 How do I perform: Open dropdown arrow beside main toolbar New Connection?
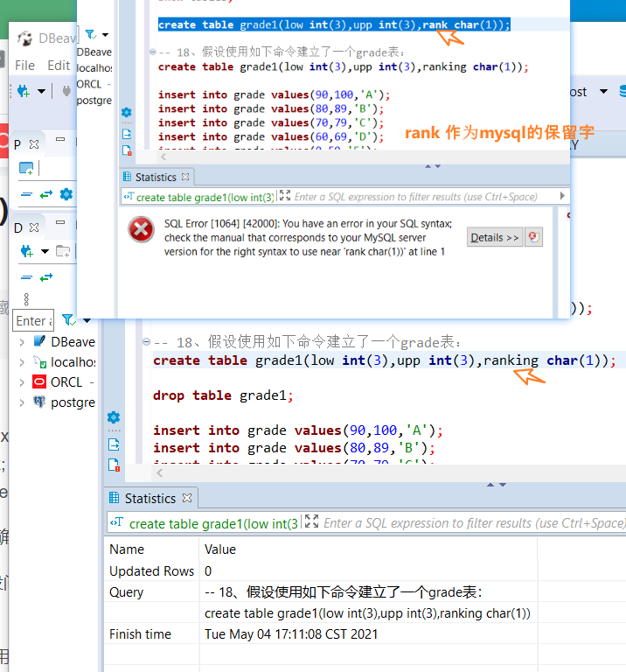coord(42,91)
